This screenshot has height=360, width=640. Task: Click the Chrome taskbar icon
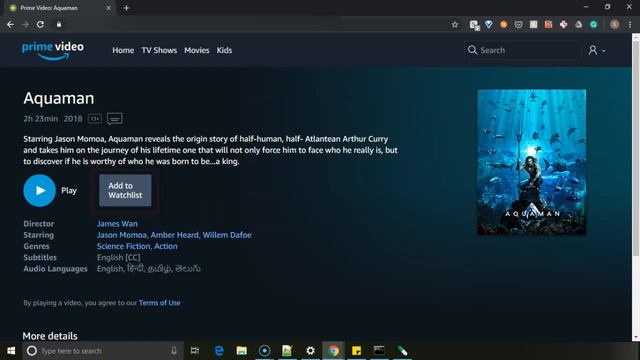click(333, 351)
